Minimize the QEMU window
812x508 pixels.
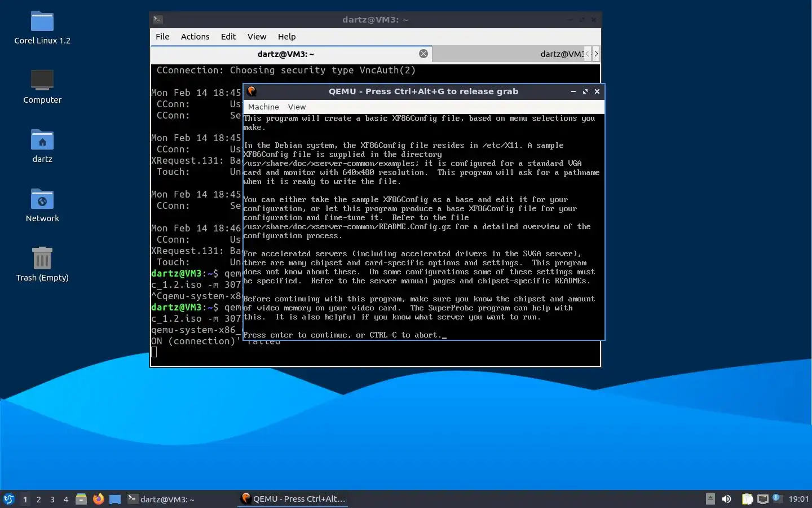573,91
